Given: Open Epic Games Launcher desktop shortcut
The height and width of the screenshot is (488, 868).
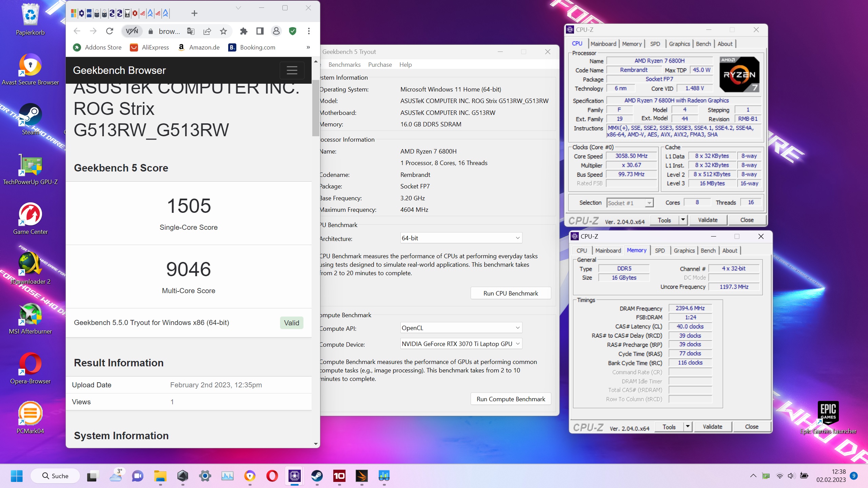Looking at the screenshot, I should [x=828, y=418].
